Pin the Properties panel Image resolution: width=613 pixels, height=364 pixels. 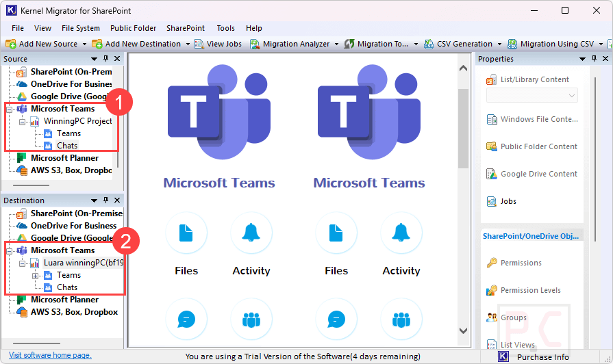point(594,59)
